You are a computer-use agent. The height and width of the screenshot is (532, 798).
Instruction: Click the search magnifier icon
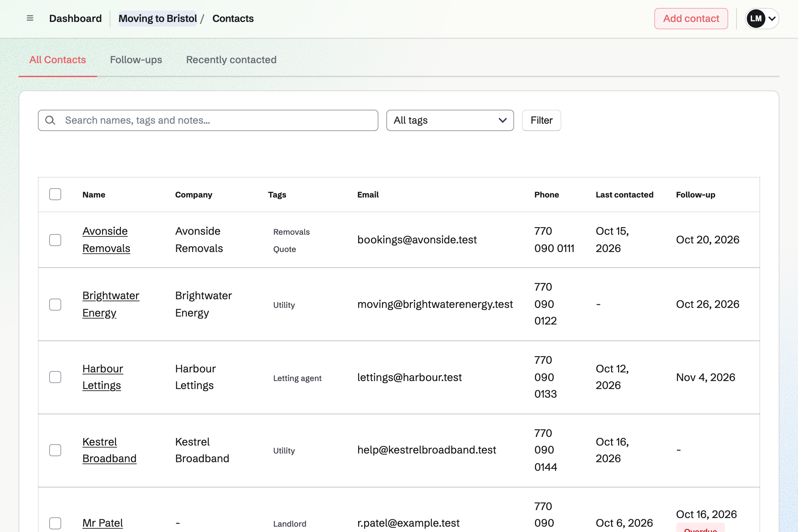tap(50, 120)
